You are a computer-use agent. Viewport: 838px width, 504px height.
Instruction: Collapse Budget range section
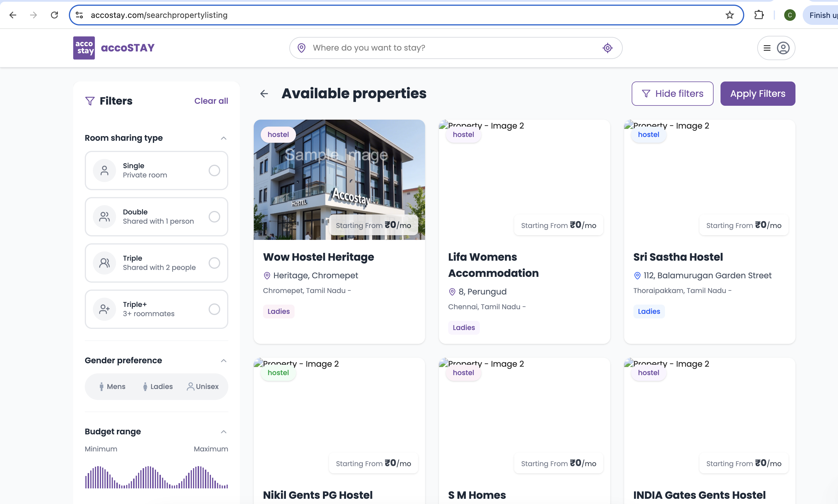click(x=223, y=432)
